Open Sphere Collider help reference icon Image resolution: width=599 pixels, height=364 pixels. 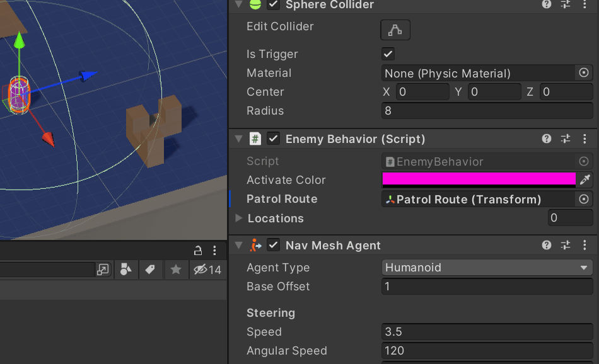[x=546, y=4]
